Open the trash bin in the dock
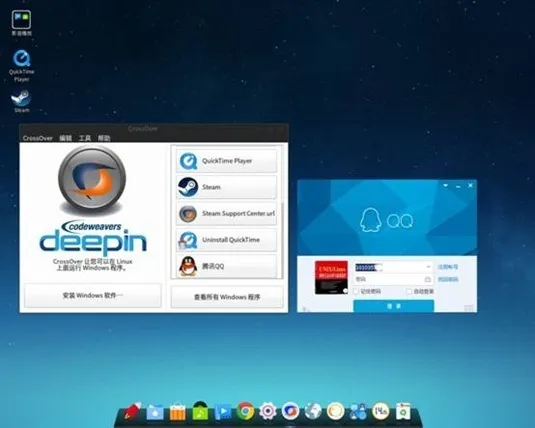Screen dimensions: 535x428 [x=403, y=411]
